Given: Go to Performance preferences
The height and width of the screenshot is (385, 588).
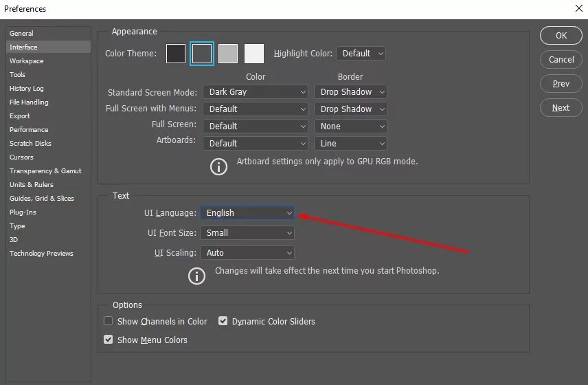Looking at the screenshot, I should [48, 129].
